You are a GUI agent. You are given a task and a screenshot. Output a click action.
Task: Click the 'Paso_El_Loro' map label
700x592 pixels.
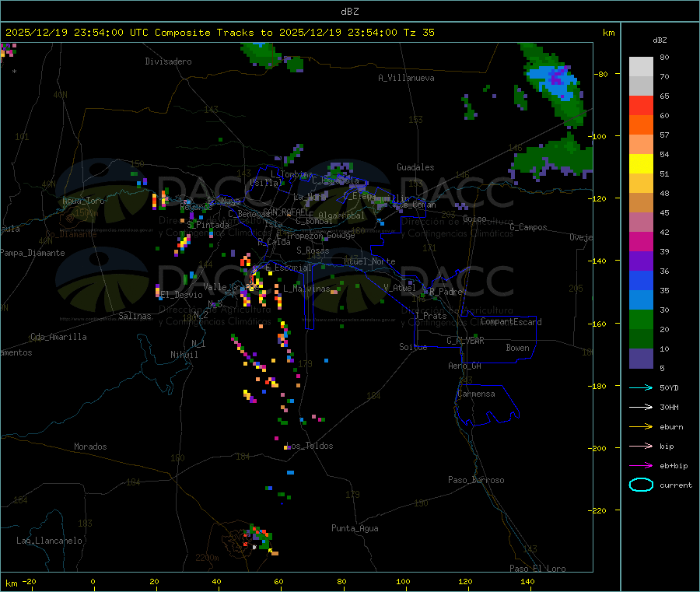(537, 569)
